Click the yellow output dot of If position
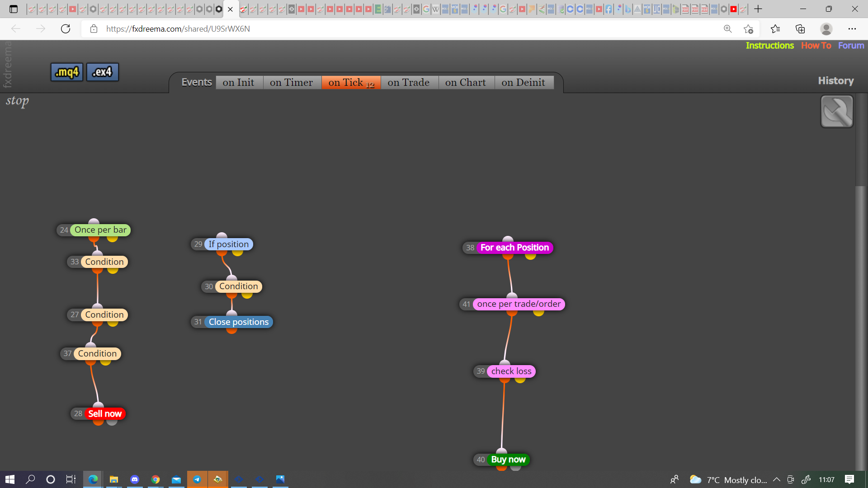 238,252
